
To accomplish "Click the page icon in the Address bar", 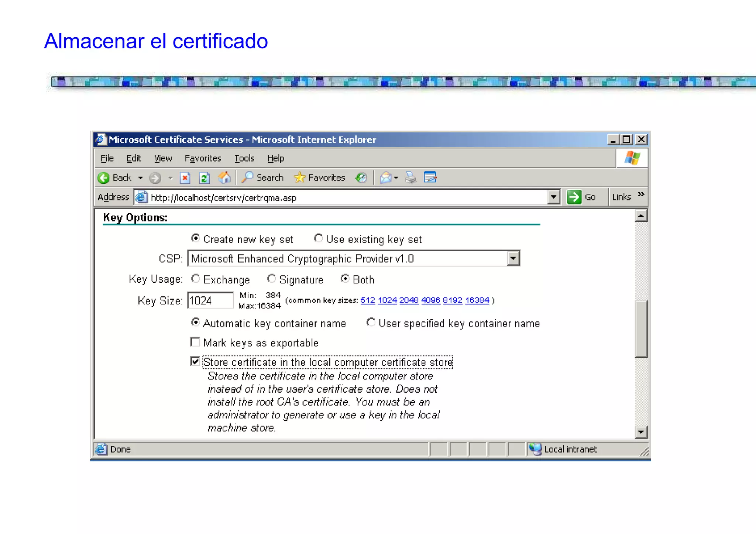I will (x=141, y=197).
